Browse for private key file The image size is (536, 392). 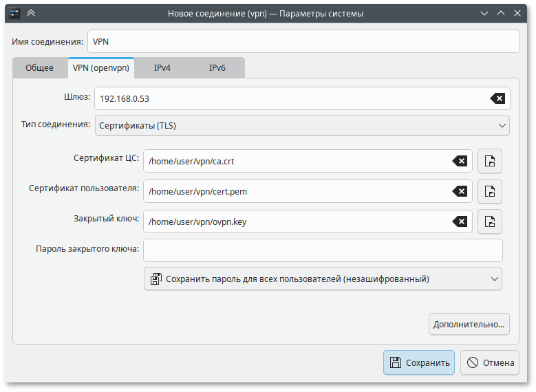[x=489, y=221]
